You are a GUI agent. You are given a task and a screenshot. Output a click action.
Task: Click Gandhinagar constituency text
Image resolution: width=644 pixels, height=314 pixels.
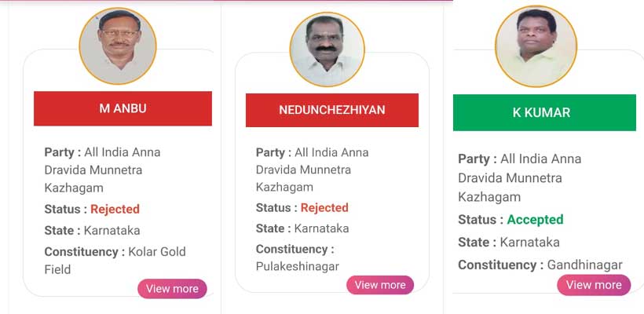584,265
